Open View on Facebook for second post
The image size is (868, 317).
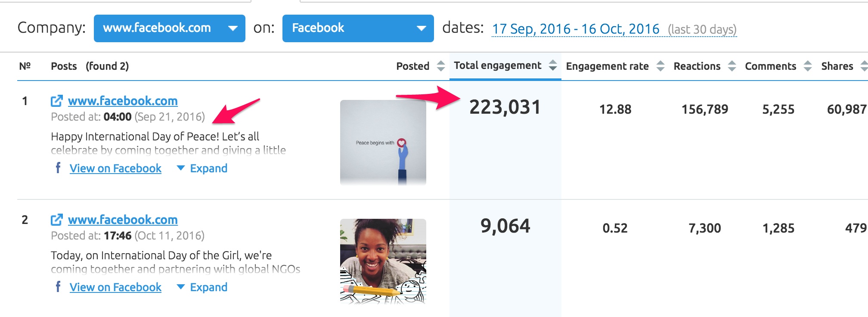pos(115,287)
